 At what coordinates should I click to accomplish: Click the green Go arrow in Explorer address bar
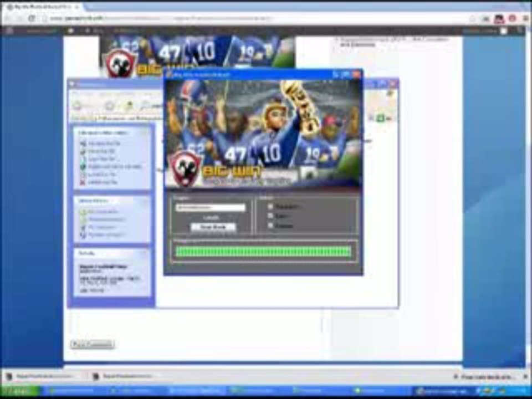(381, 118)
